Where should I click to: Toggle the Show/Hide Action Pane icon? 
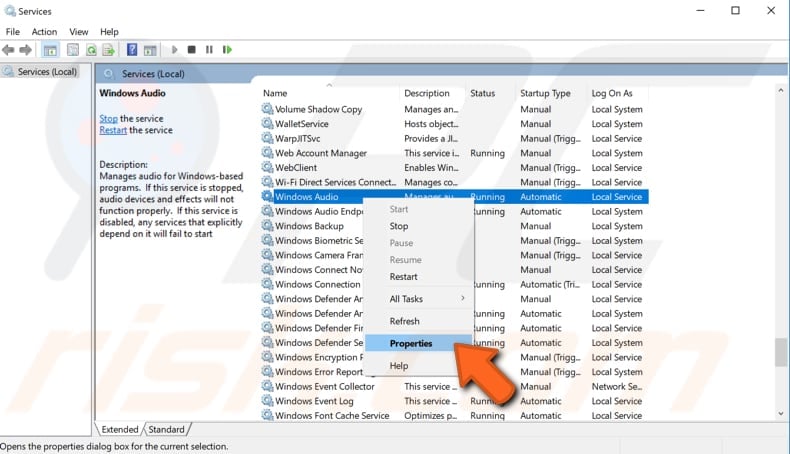150,50
